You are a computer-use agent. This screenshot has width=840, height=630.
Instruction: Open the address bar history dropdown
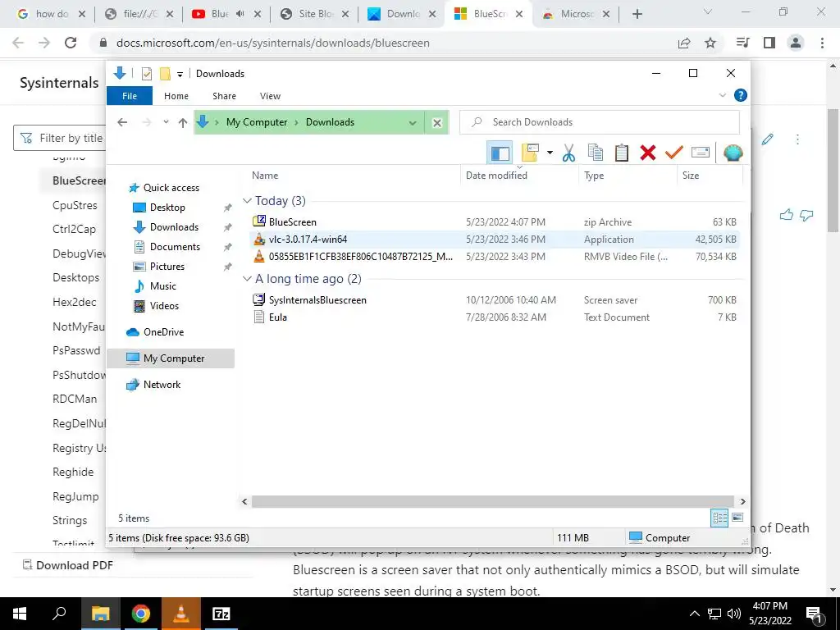[413, 123]
